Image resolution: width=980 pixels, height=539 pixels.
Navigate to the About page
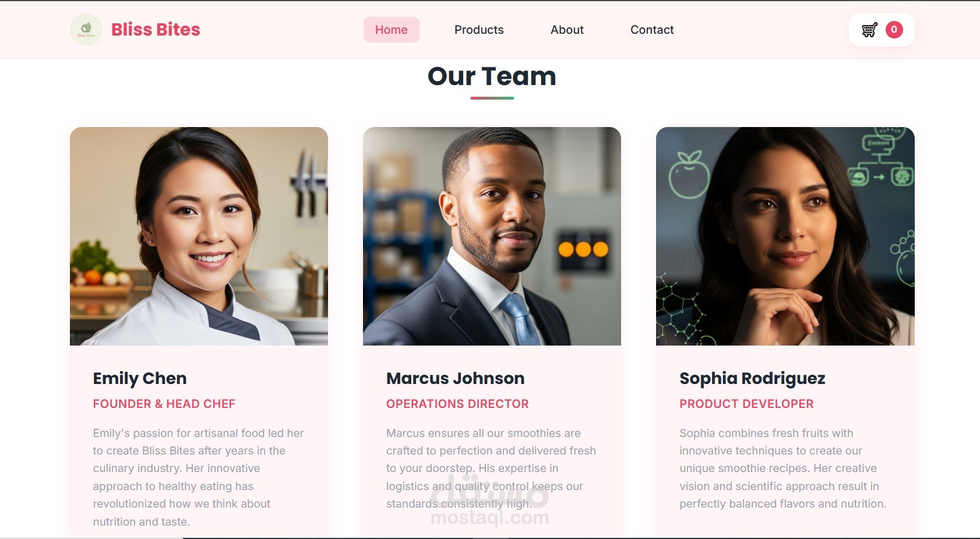(567, 30)
